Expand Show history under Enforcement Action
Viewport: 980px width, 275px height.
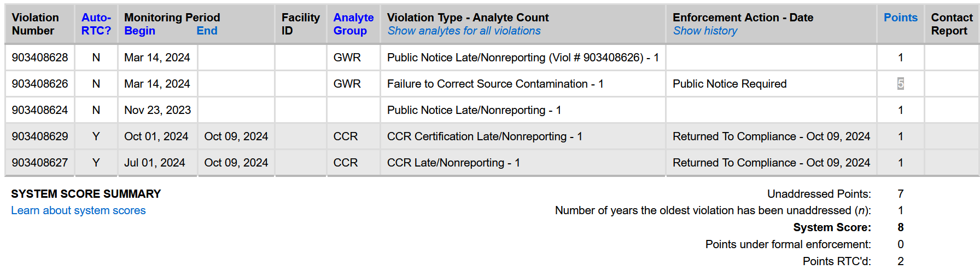click(x=705, y=31)
